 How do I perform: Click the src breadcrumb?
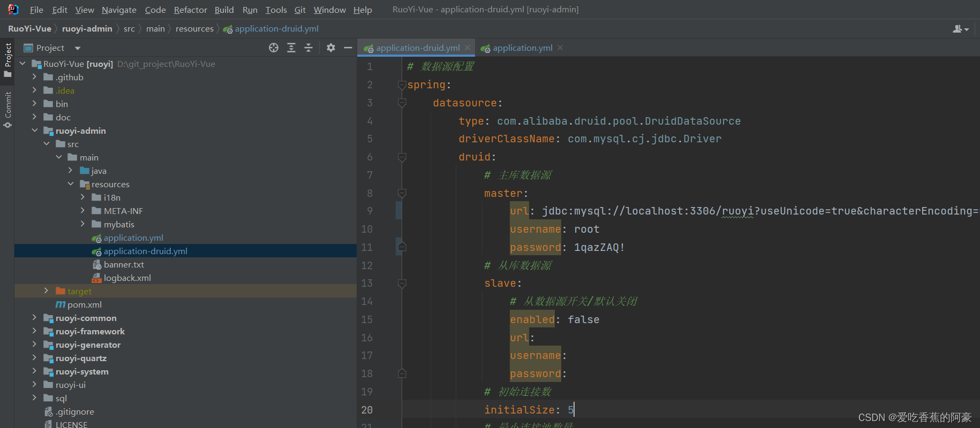[x=129, y=29]
